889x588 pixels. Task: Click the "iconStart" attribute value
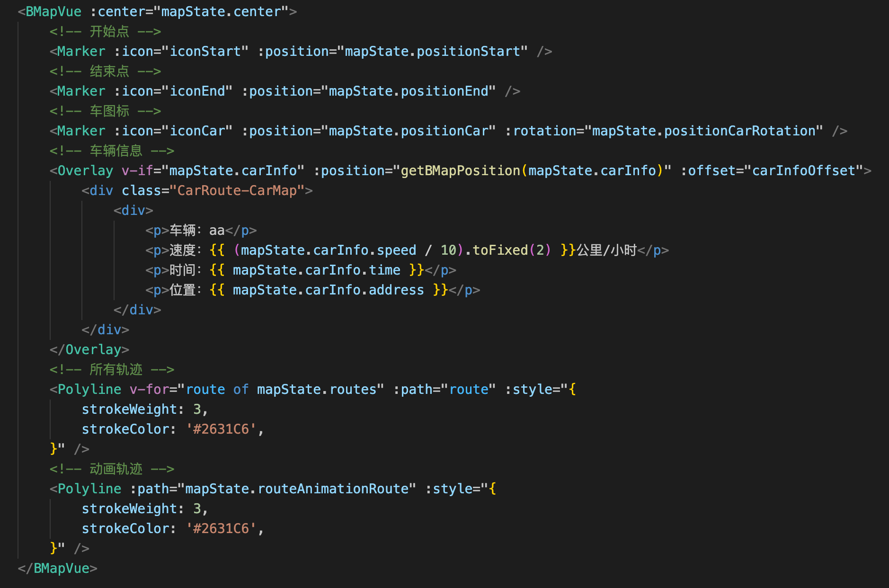coord(205,51)
